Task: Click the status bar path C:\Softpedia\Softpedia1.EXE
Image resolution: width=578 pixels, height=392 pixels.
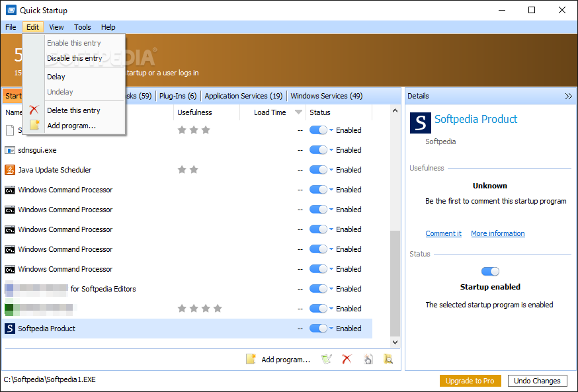Action: click(x=50, y=379)
